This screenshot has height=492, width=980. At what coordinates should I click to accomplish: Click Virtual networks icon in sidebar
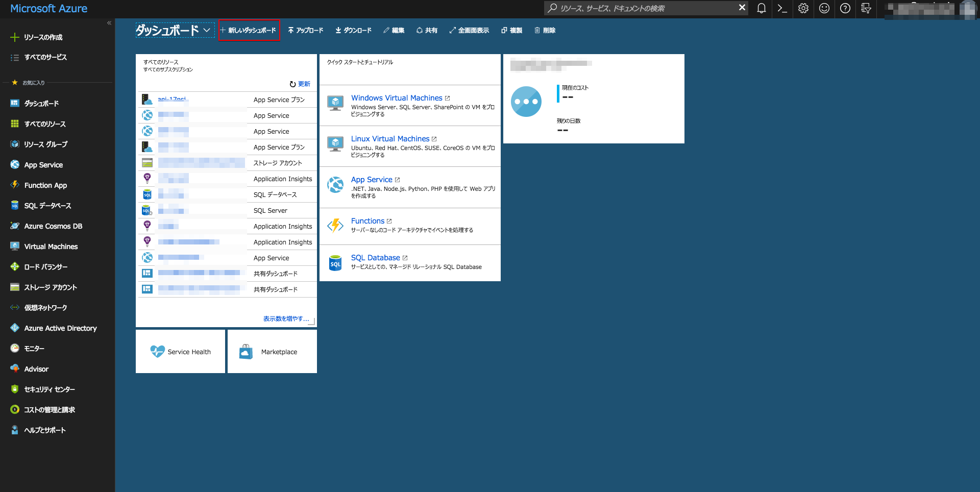pos(15,307)
